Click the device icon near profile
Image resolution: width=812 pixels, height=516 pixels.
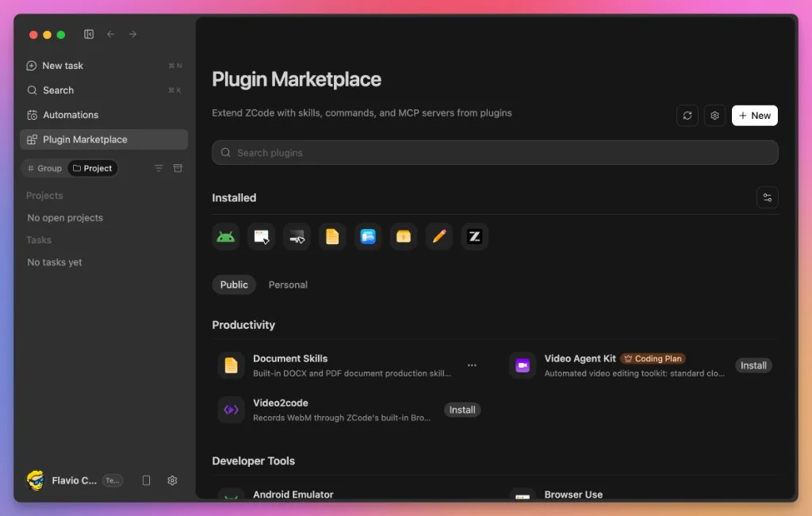tap(146, 480)
